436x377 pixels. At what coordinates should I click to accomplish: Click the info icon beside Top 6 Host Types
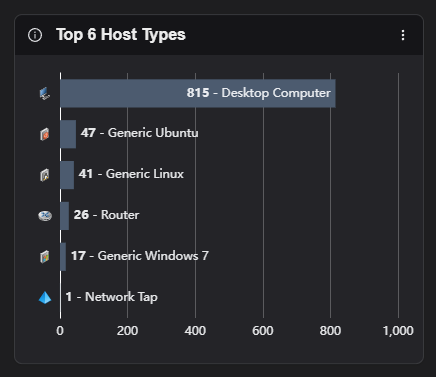[35, 35]
